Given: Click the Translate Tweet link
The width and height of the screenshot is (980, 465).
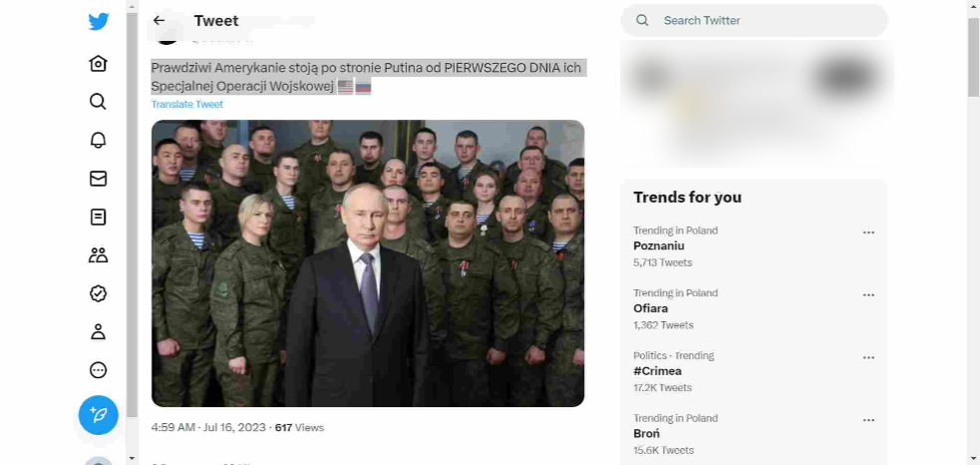Looking at the screenshot, I should pos(186,105).
